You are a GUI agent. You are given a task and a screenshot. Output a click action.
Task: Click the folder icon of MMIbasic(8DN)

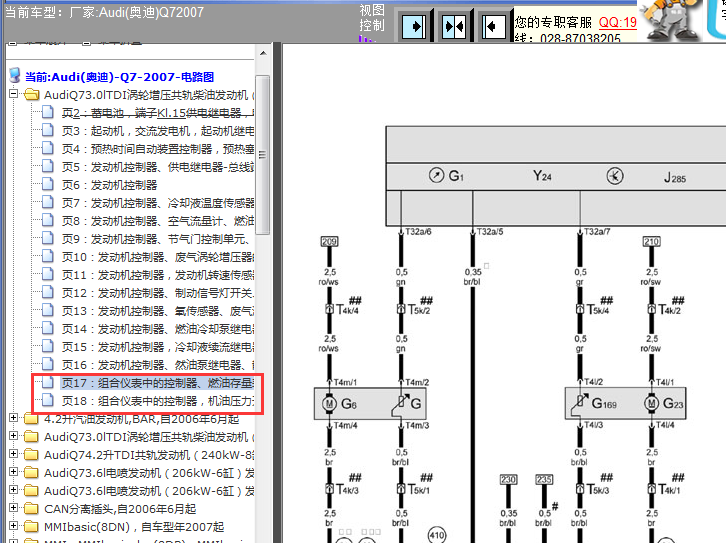pos(31,527)
